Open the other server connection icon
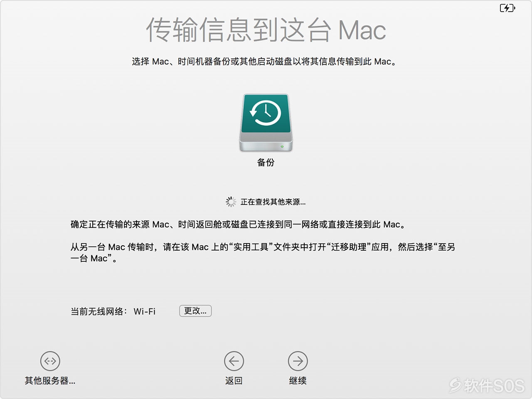Viewport: 532px width, 399px height. click(x=50, y=361)
